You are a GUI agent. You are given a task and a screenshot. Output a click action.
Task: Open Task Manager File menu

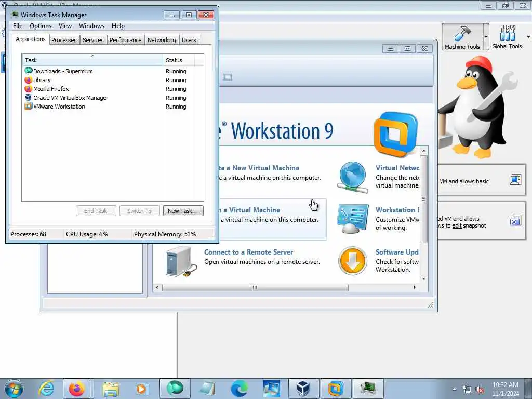[x=18, y=26]
